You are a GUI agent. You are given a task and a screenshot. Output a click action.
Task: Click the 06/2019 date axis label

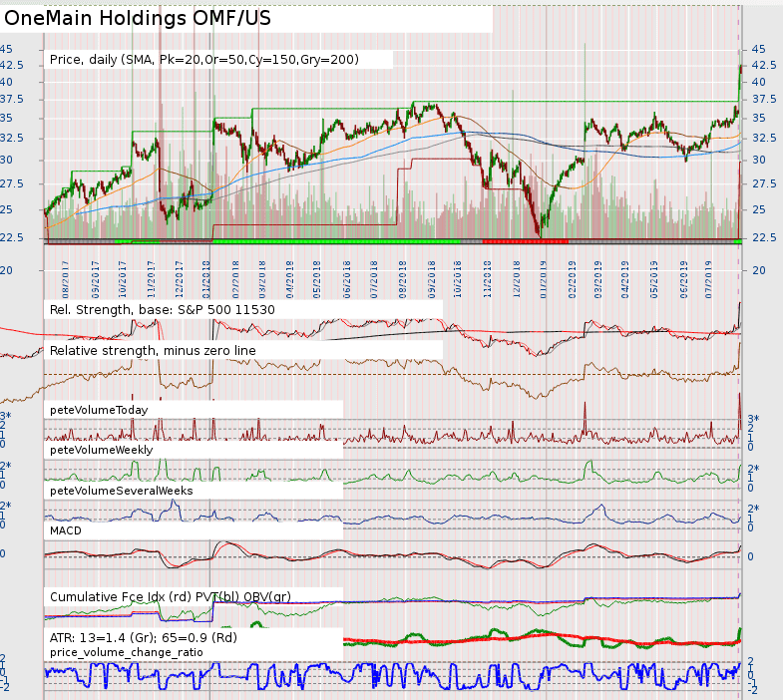[x=684, y=279]
